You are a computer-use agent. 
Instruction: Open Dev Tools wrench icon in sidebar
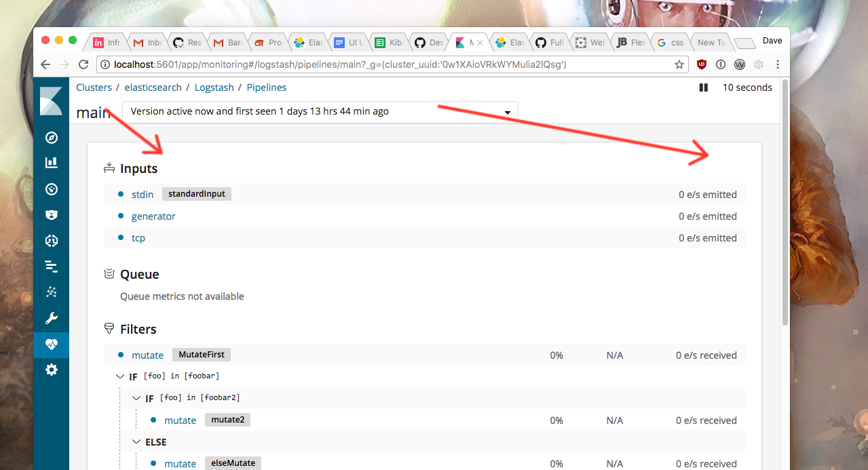pos(52,318)
